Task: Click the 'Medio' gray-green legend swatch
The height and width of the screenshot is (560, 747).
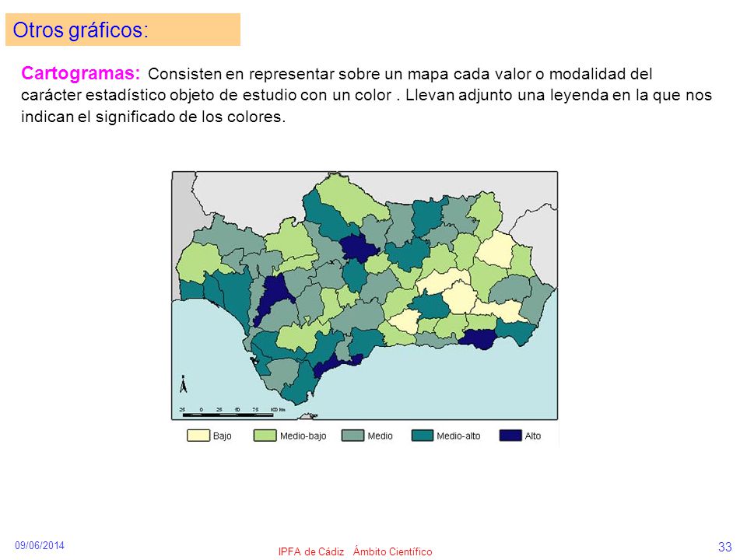Action: tap(352, 436)
